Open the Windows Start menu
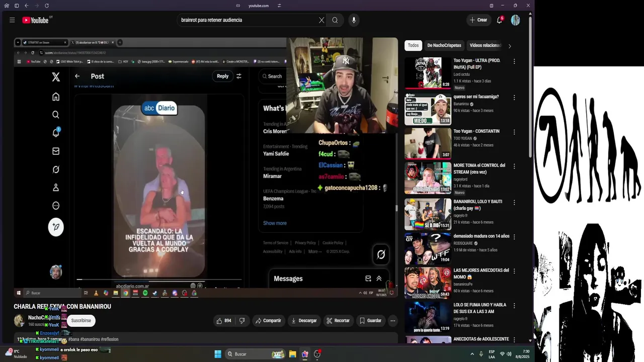This screenshot has height=362, width=644. click(x=218, y=354)
